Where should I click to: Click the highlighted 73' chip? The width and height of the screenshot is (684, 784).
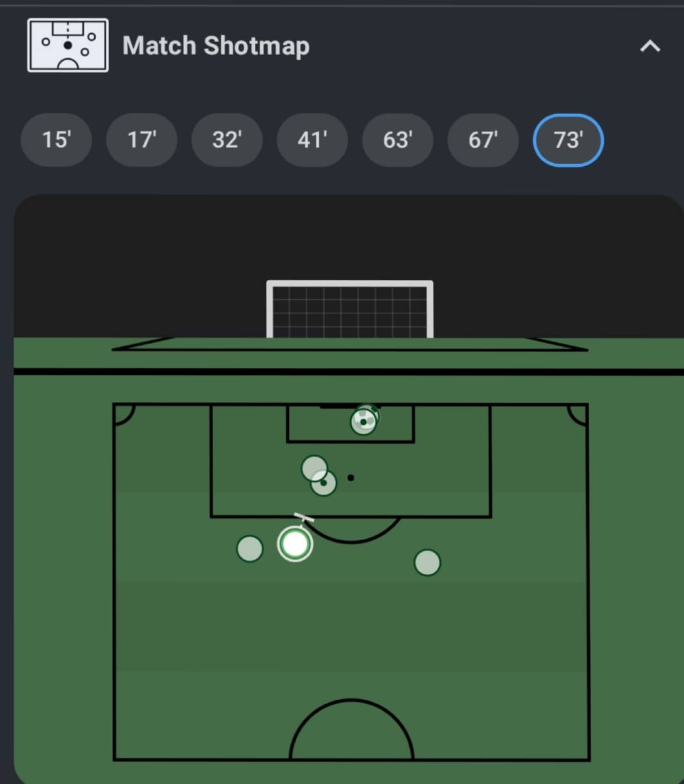[568, 140]
